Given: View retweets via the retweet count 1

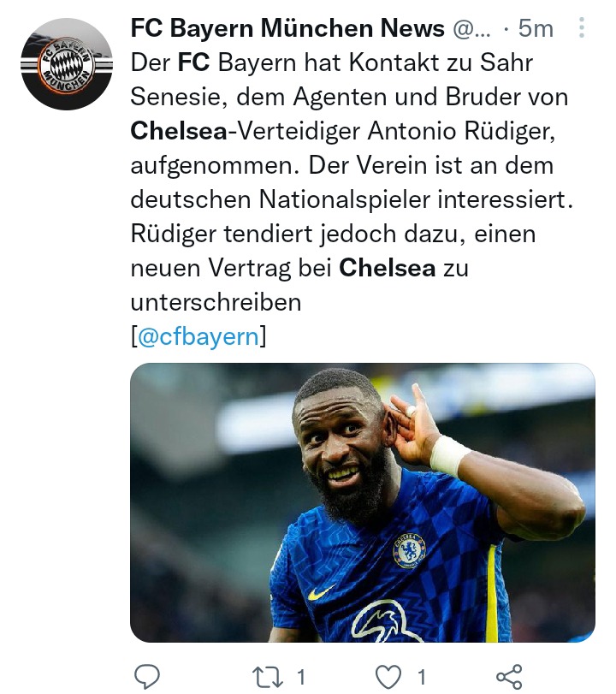Looking at the screenshot, I should pos(301,677).
